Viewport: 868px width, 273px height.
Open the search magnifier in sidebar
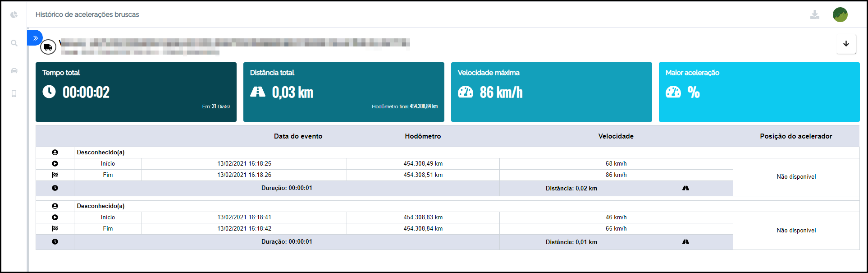pos(14,43)
